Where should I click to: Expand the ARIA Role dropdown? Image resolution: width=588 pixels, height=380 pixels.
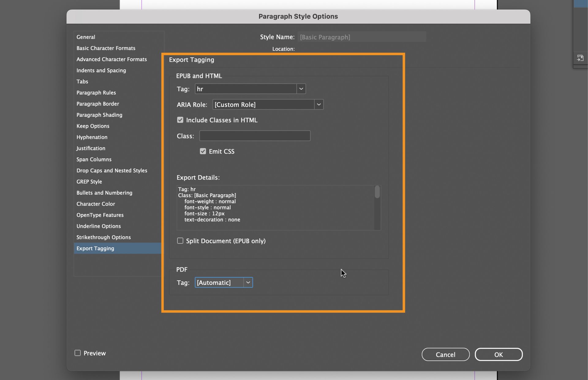(318, 104)
